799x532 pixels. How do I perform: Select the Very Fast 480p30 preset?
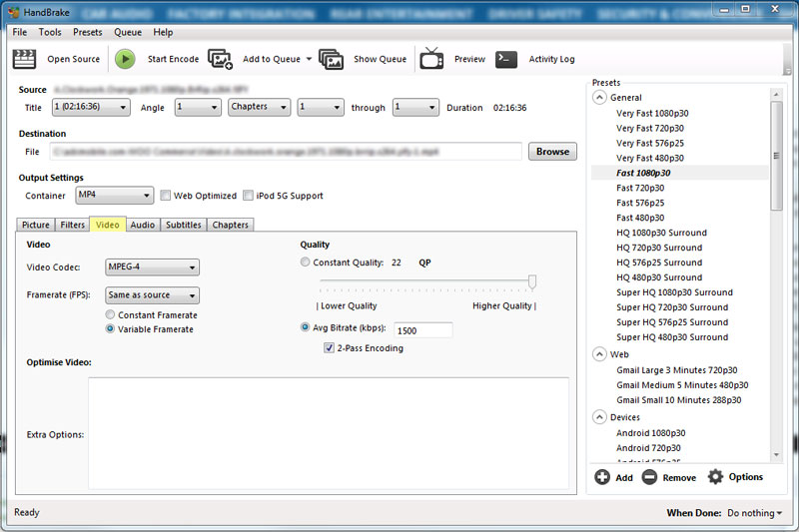click(650, 158)
